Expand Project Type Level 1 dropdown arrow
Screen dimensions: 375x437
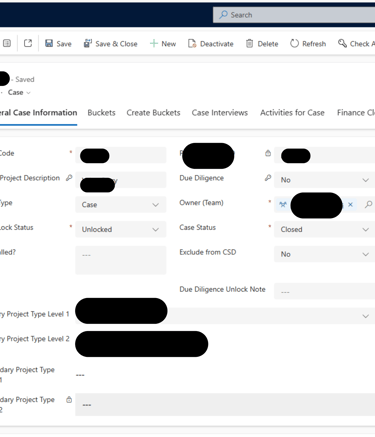365,316
